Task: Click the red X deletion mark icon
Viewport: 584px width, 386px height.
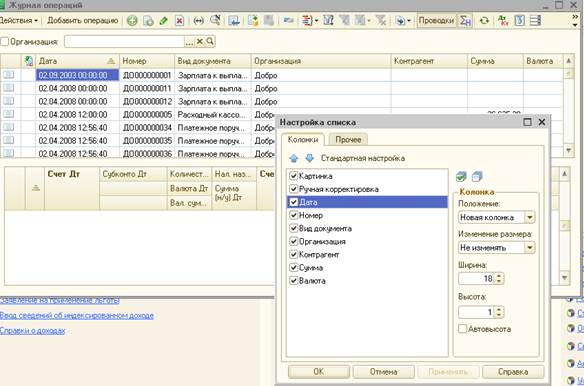Action: pos(180,21)
